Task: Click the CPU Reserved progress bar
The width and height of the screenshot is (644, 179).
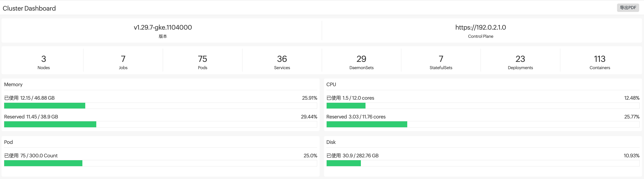Action: tap(483, 124)
